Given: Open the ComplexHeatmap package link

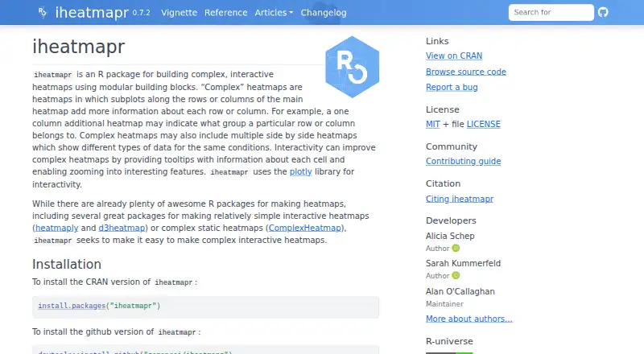Looking at the screenshot, I should [305, 228].
